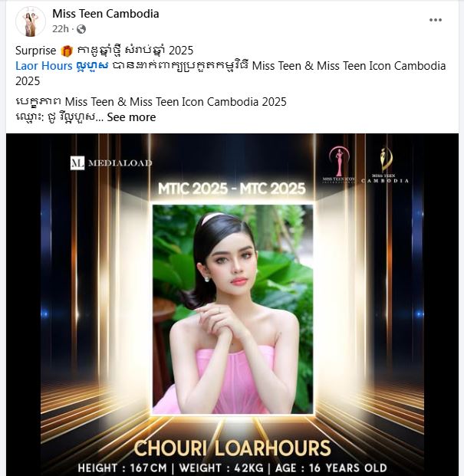Open the tagged Laor Hours profile link
464x476 pixels.
tap(61, 66)
